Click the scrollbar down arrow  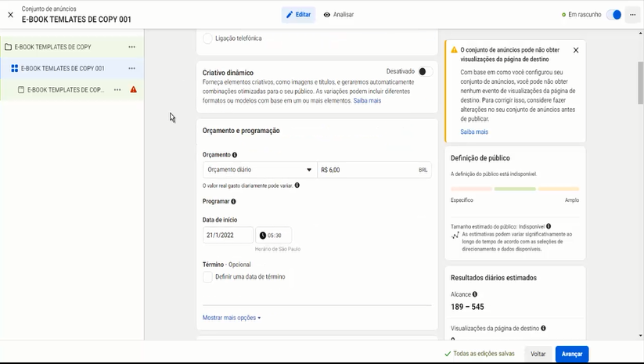point(641,336)
